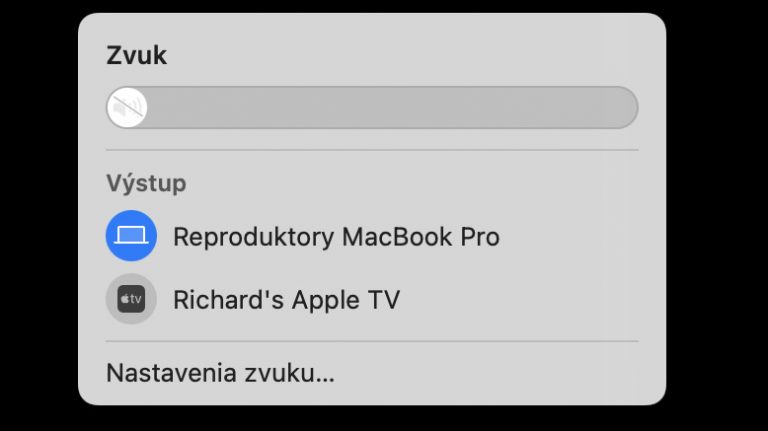Click the Výstup section label
The width and height of the screenshot is (768, 431).
pos(146,184)
